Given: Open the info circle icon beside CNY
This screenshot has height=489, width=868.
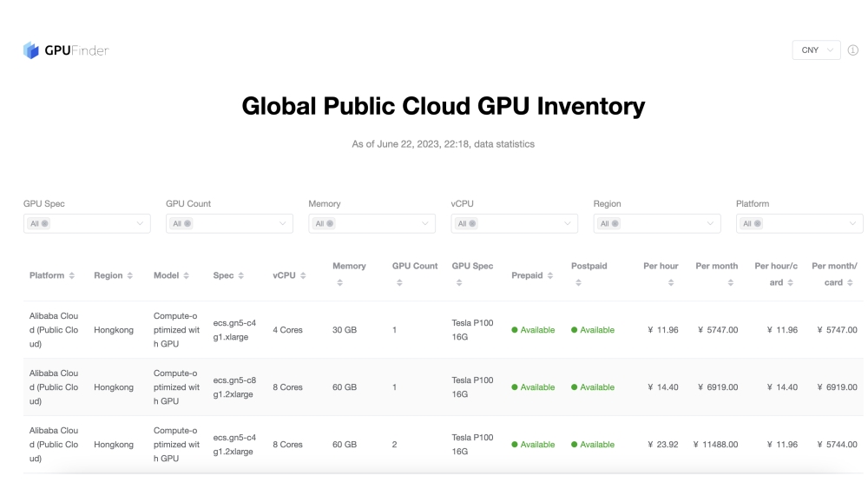Looking at the screenshot, I should (x=853, y=50).
